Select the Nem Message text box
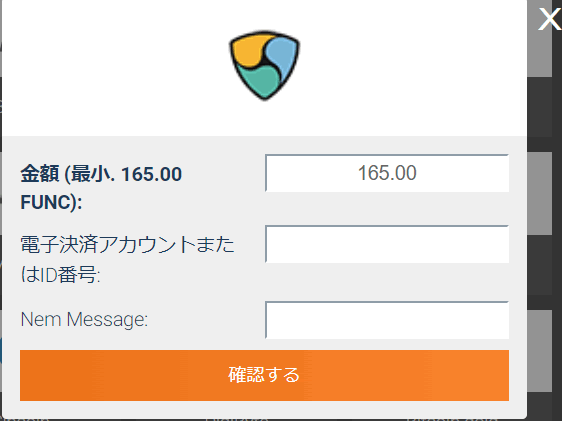 pyautogui.click(x=387, y=320)
